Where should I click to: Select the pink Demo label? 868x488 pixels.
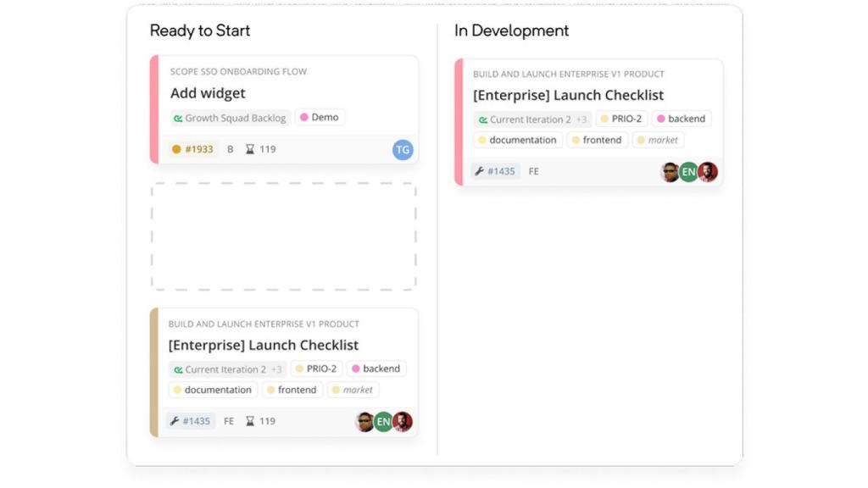[320, 118]
